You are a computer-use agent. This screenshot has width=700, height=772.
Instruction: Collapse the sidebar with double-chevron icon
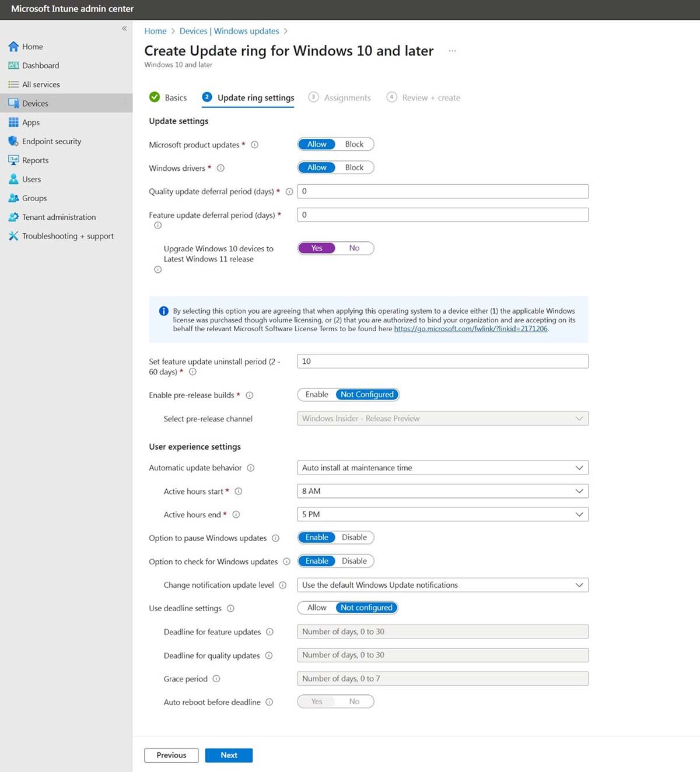point(124,29)
